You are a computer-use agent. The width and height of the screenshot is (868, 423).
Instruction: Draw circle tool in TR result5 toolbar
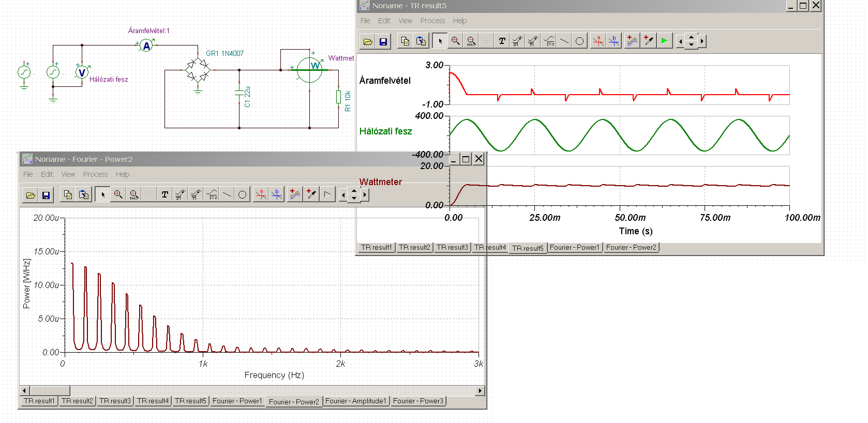pos(580,41)
